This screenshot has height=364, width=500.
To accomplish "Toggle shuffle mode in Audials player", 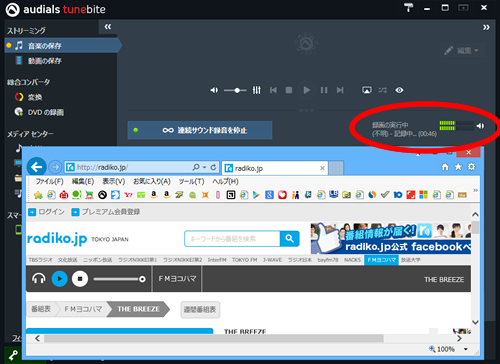I will coord(382,90).
